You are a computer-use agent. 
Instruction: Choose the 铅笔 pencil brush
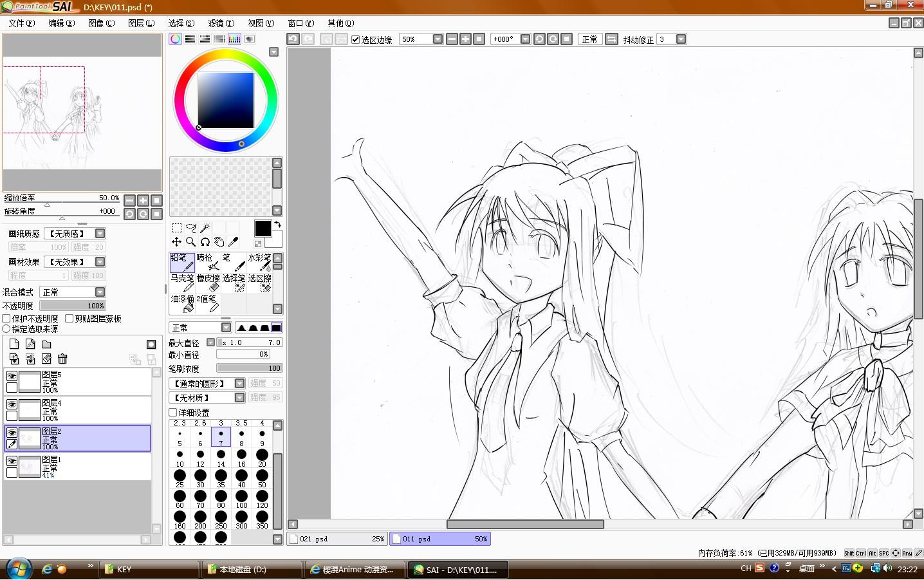pyautogui.click(x=182, y=262)
